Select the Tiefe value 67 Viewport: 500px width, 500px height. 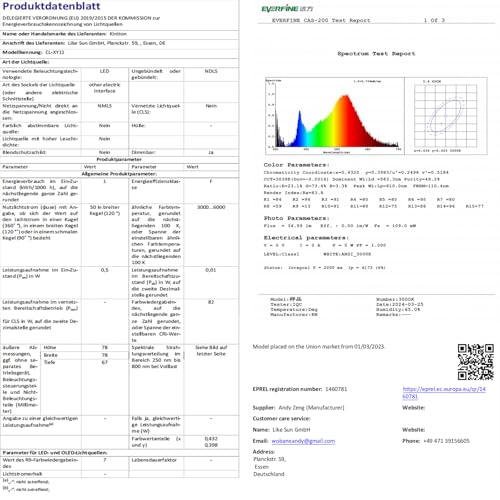point(104,362)
